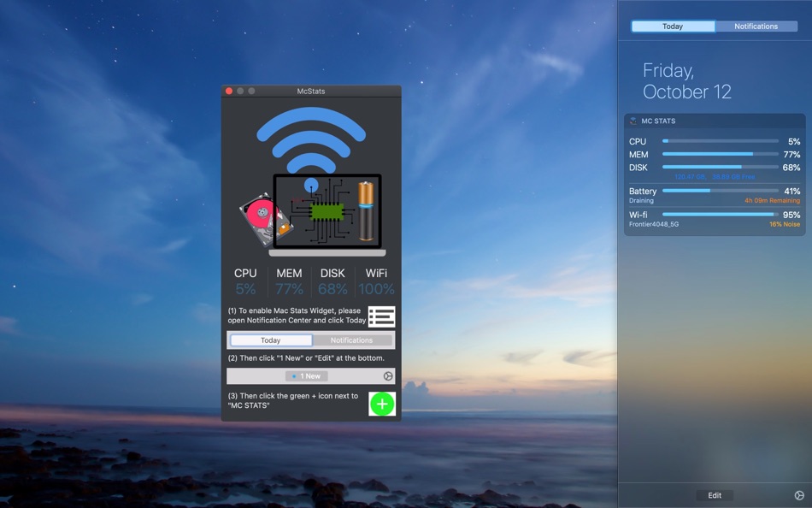Click the CPU usage bar in widget
The width and height of the screenshot is (812, 508).
click(721, 141)
